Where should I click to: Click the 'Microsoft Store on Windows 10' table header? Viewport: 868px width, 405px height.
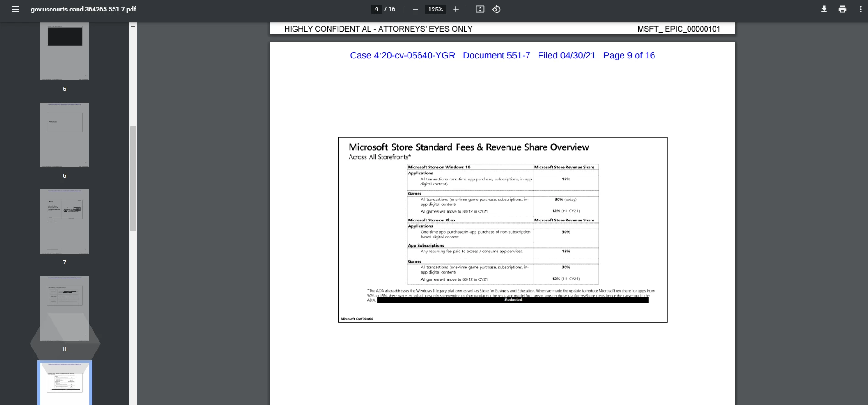click(439, 167)
